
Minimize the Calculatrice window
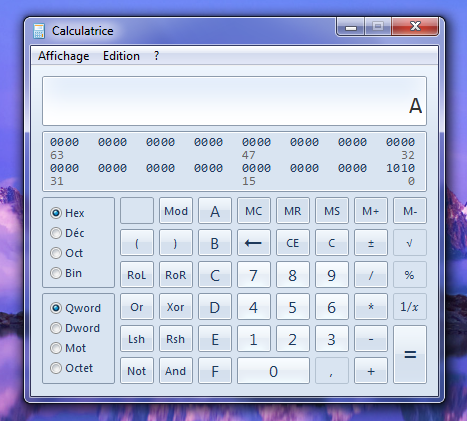(x=351, y=27)
